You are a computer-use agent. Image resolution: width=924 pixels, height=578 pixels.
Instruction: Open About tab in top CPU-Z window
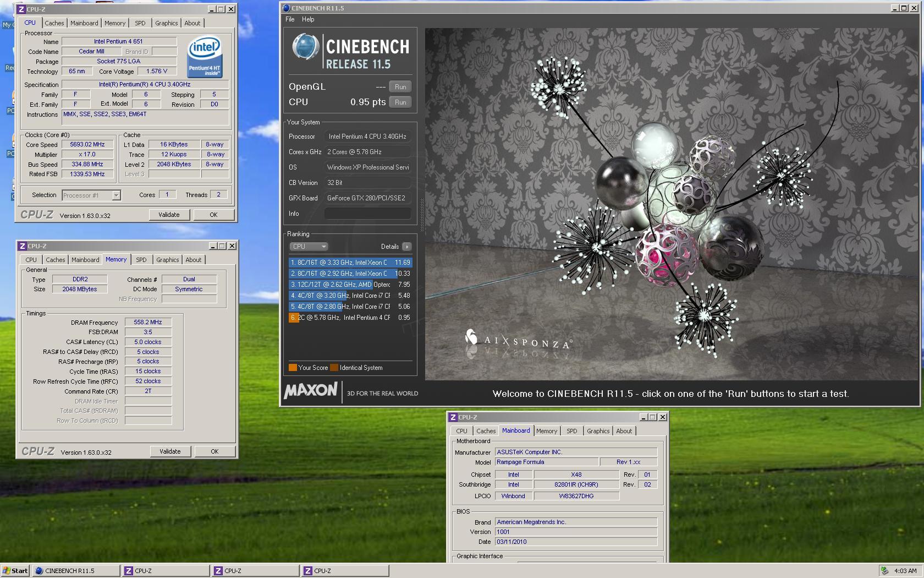[193, 23]
